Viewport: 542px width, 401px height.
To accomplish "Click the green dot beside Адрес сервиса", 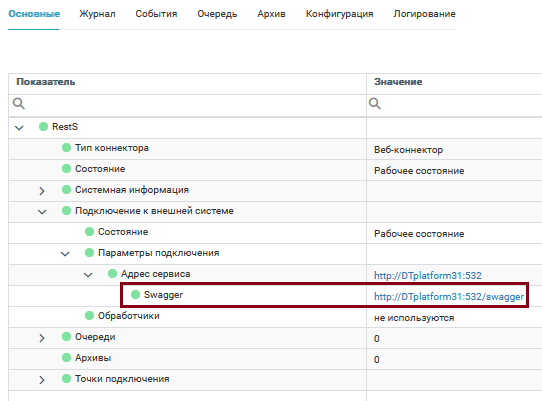I will point(112,273).
